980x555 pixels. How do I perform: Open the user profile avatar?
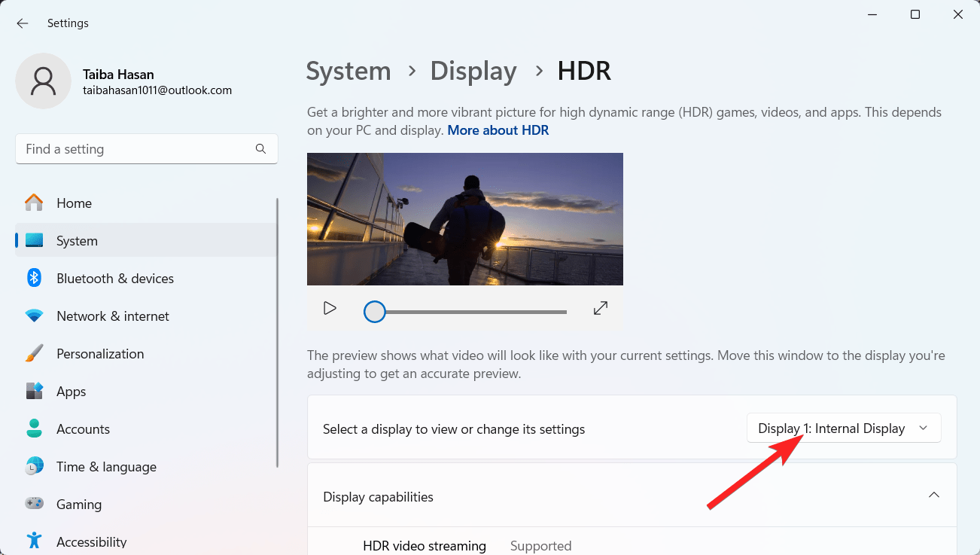tap(43, 81)
